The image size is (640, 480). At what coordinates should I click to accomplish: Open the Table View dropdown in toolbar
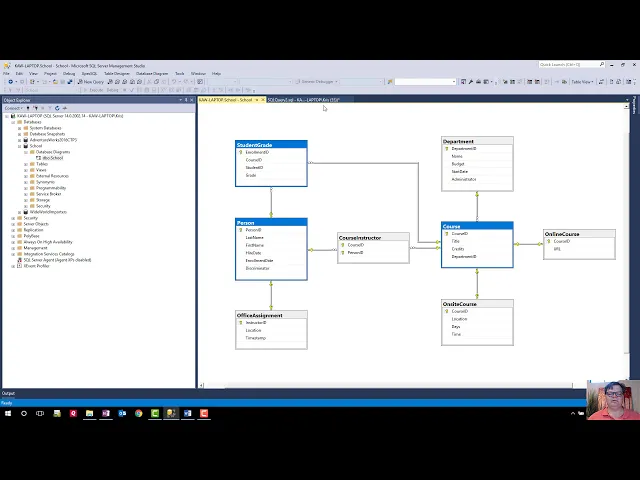(x=582, y=82)
